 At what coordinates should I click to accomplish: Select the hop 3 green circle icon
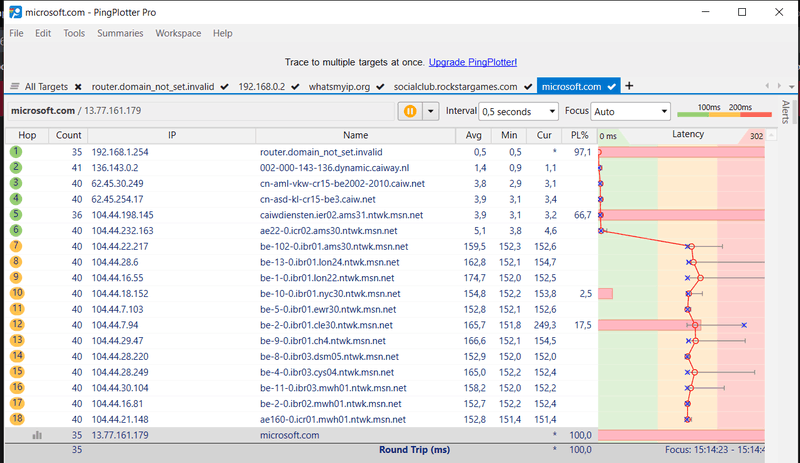(x=16, y=183)
